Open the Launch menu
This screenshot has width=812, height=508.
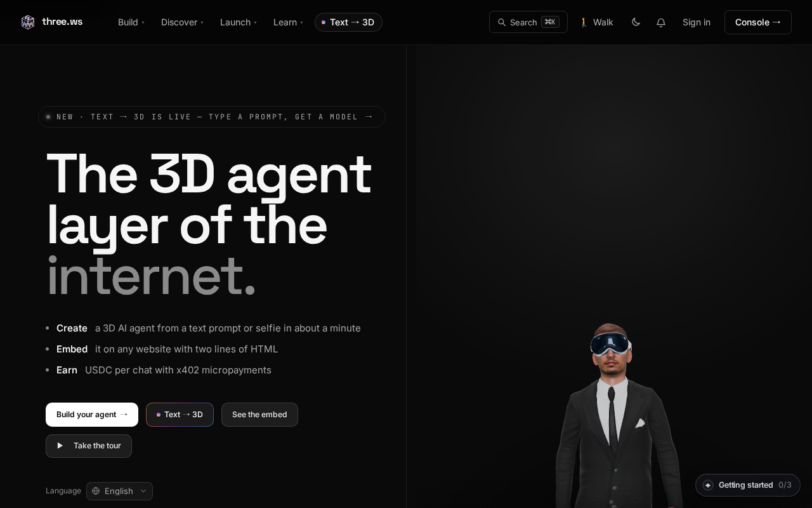tap(239, 22)
